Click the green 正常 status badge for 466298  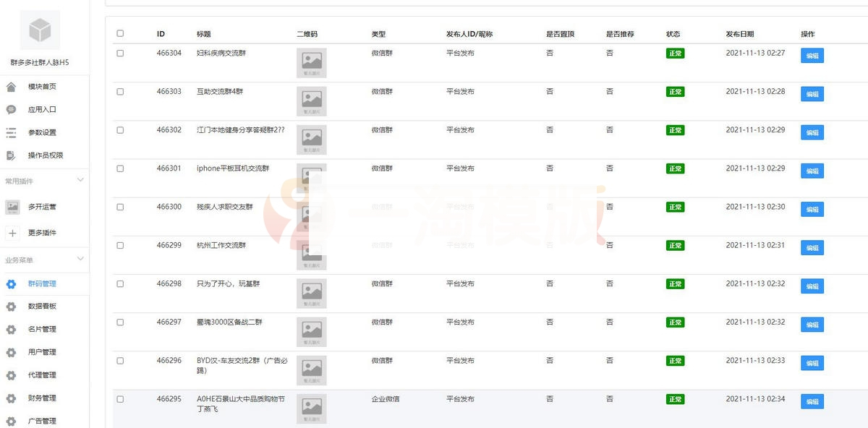click(674, 283)
